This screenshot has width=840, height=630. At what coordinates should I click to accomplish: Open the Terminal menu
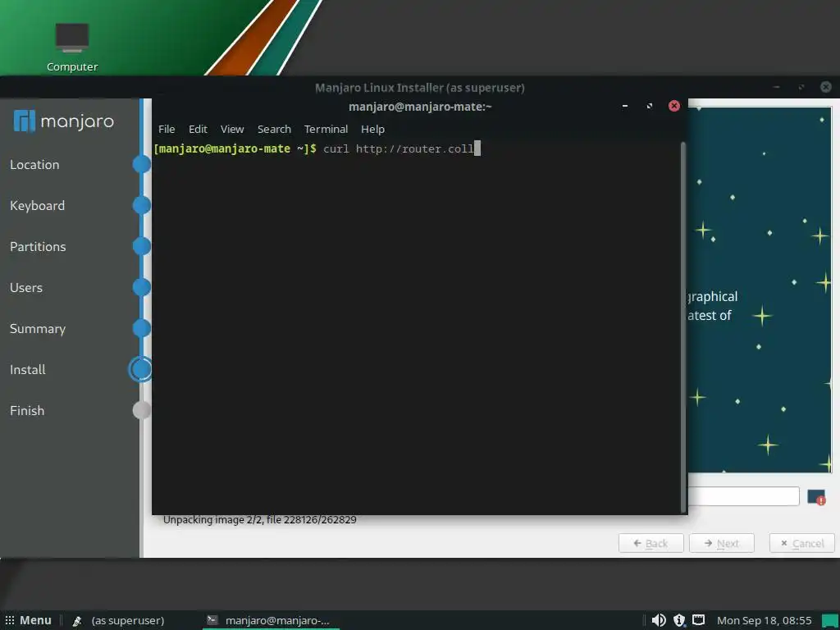click(x=326, y=129)
